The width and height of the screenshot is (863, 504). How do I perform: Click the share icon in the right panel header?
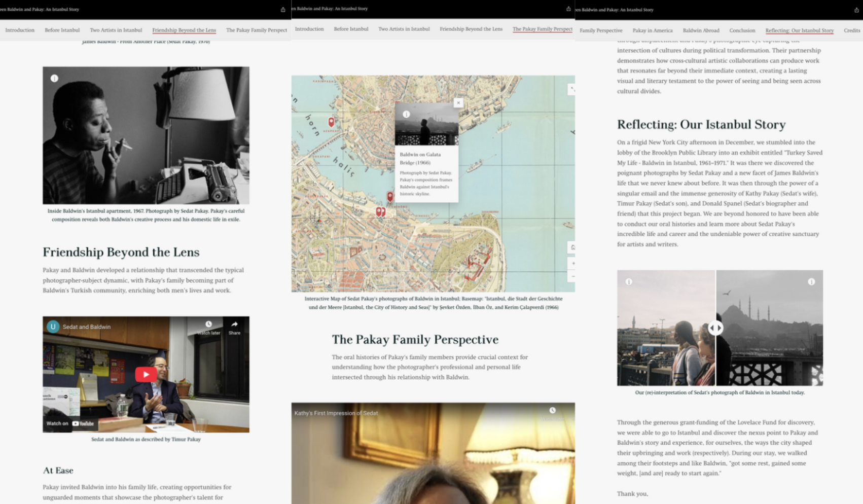click(x=856, y=10)
